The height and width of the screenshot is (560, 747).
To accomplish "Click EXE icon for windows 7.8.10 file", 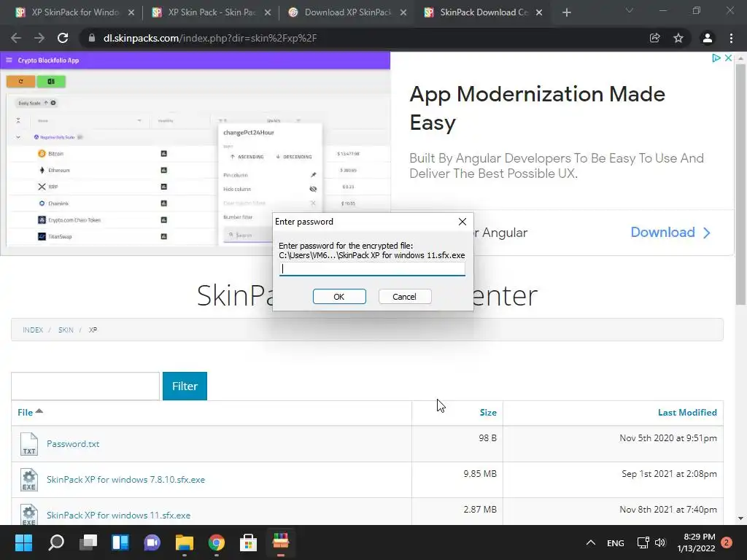I will (29, 480).
